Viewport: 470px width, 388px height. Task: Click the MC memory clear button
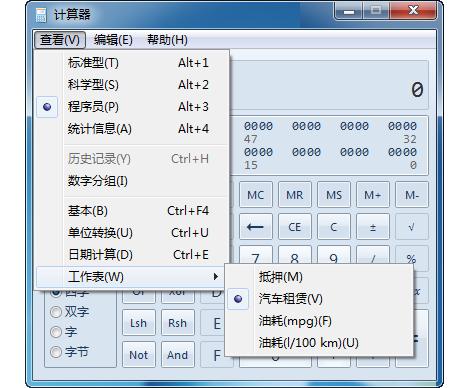pyautogui.click(x=256, y=195)
